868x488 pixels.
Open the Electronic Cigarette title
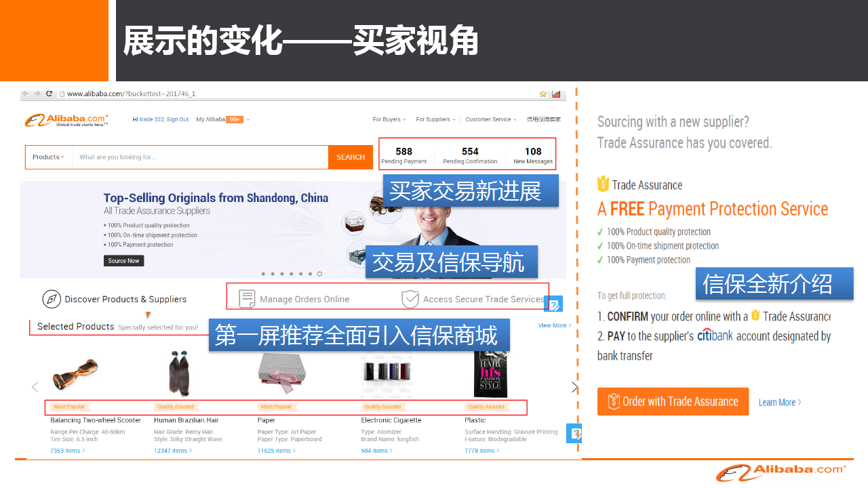click(x=391, y=420)
